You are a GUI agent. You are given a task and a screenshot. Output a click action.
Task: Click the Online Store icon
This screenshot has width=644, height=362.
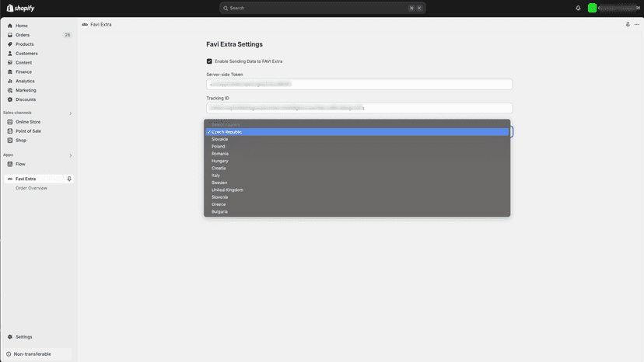point(10,122)
